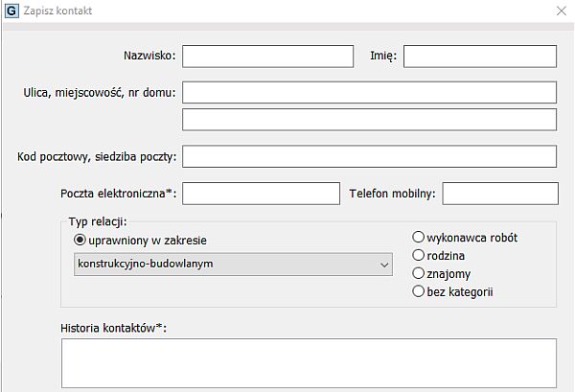
Task: Click inside the 'Historia kontaktów' text area
Action: pyautogui.click(x=309, y=362)
